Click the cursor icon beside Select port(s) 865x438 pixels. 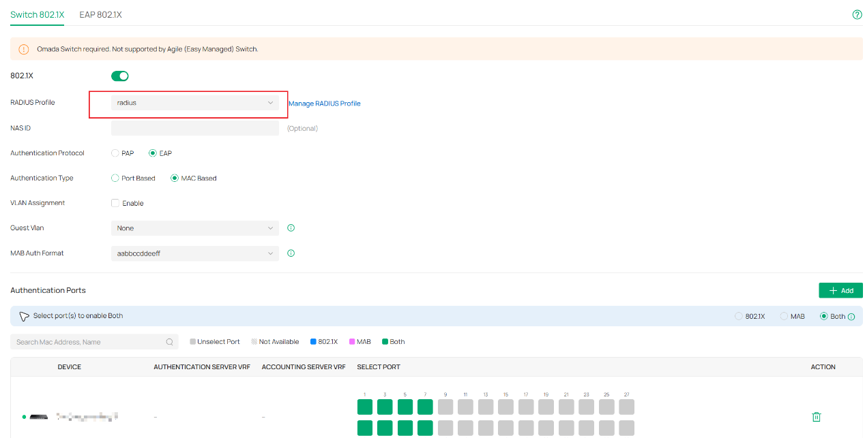24,317
